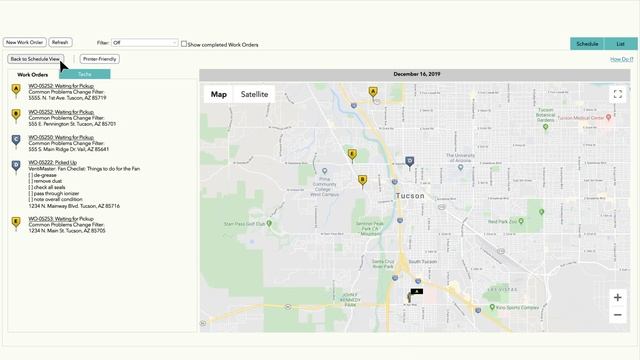The image size is (640, 360).
Task: Click the December 16, 2019 date header
Action: coord(416,74)
